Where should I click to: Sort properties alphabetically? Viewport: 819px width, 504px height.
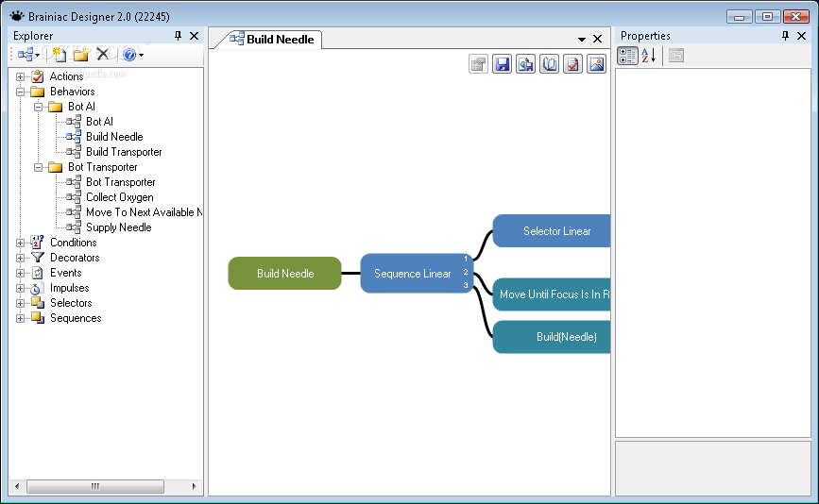click(x=649, y=56)
